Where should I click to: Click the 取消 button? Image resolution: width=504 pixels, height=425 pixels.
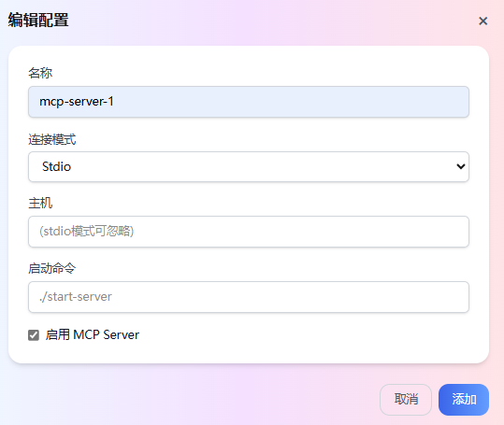(x=406, y=400)
